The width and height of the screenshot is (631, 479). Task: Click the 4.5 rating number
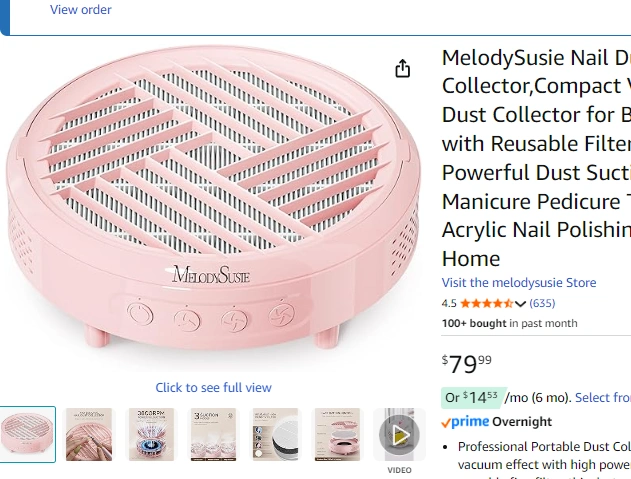click(x=449, y=303)
